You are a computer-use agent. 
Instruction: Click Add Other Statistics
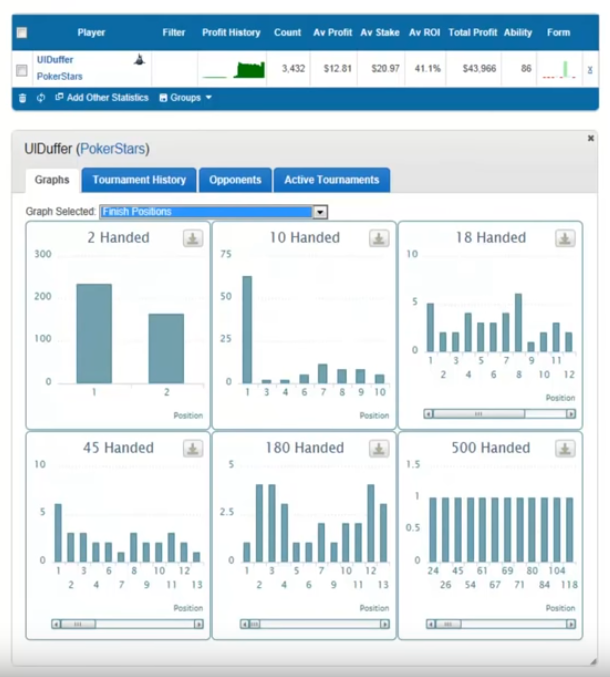107,98
